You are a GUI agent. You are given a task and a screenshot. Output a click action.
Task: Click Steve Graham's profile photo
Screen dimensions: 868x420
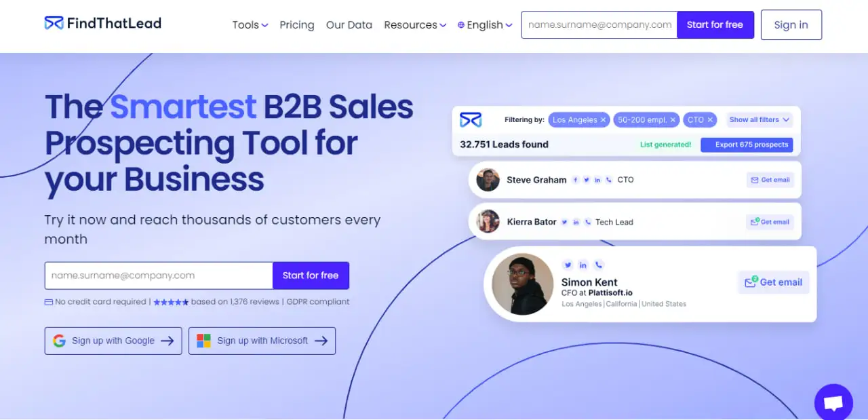(488, 180)
